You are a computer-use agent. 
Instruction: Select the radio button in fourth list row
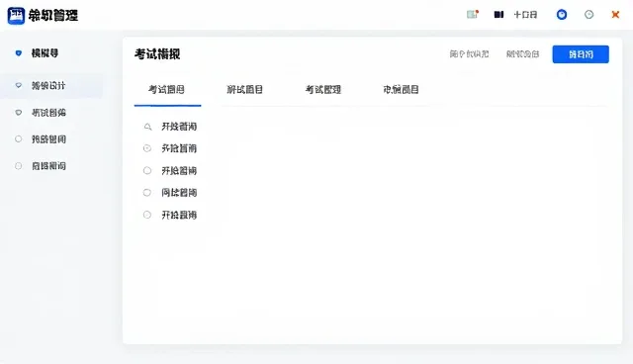click(x=147, y=193)
